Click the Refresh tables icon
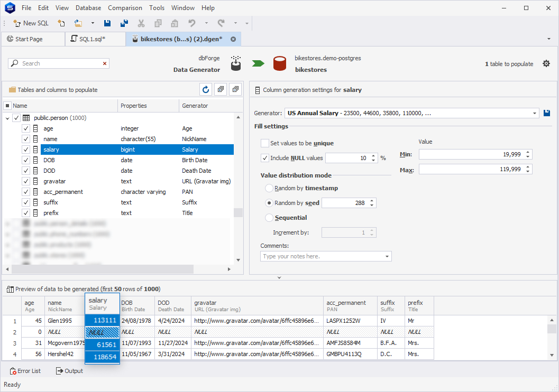Viewport: 559px width, 392px height. point(206,90)
